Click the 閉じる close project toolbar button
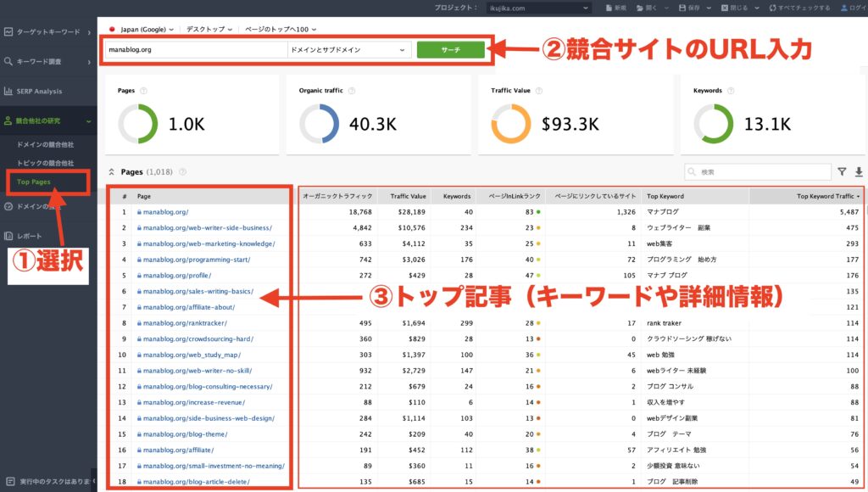 (734, 8)
